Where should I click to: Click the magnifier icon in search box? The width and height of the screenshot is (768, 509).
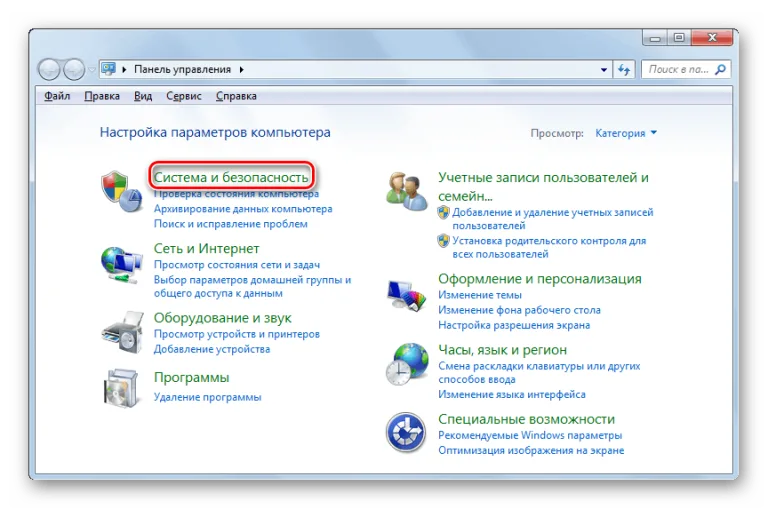[720, 70]
